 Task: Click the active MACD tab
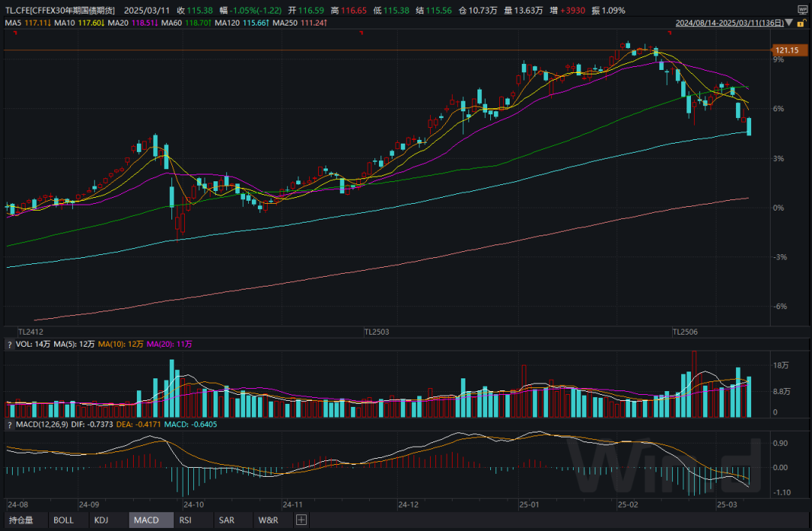click(x=146, y=520)
